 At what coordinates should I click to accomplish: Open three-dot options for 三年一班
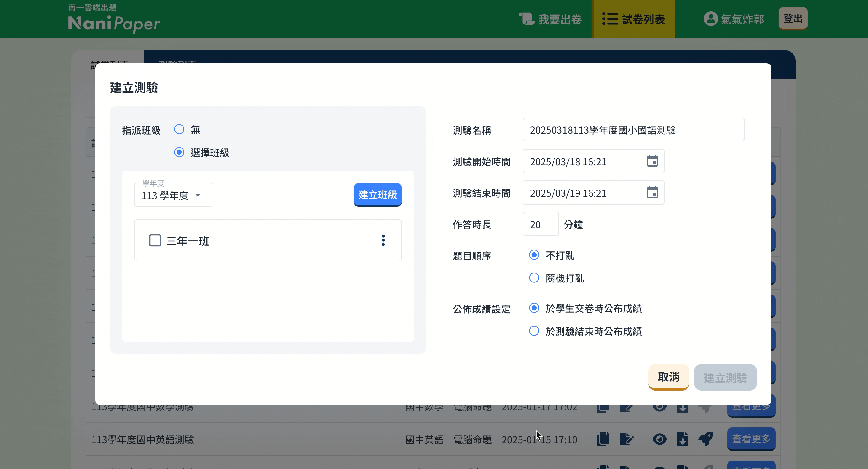(x=383, y=240)
